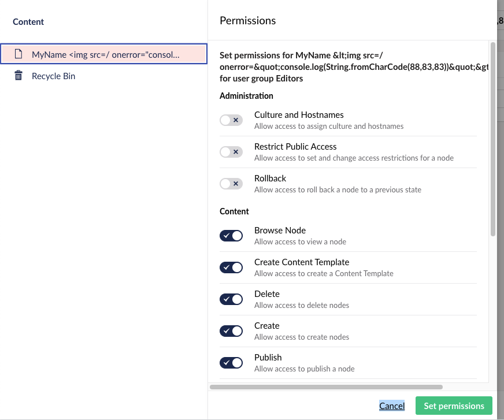Turn off the Create Content Template toggle

(231, 267)
